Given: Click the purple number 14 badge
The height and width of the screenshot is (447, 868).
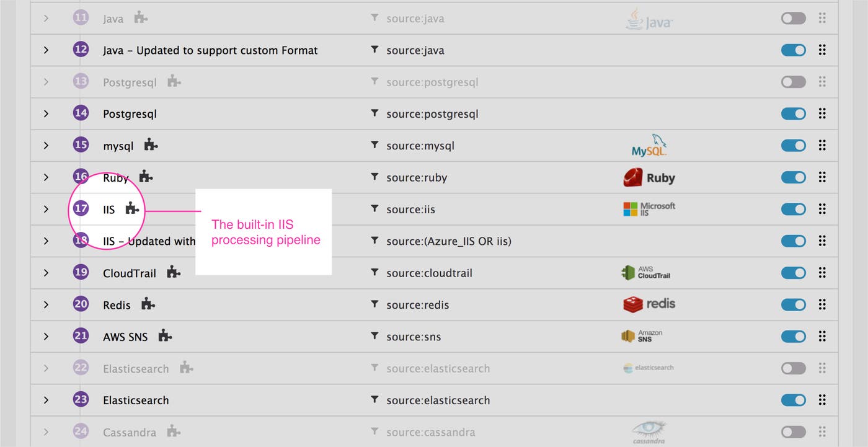Looking at the screenshot, I should pos(81,113).
